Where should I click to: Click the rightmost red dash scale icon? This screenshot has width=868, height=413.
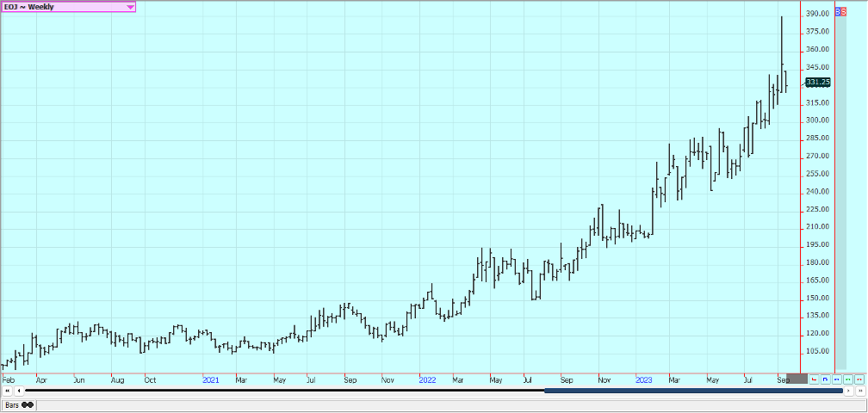click(x=859, y=379)
